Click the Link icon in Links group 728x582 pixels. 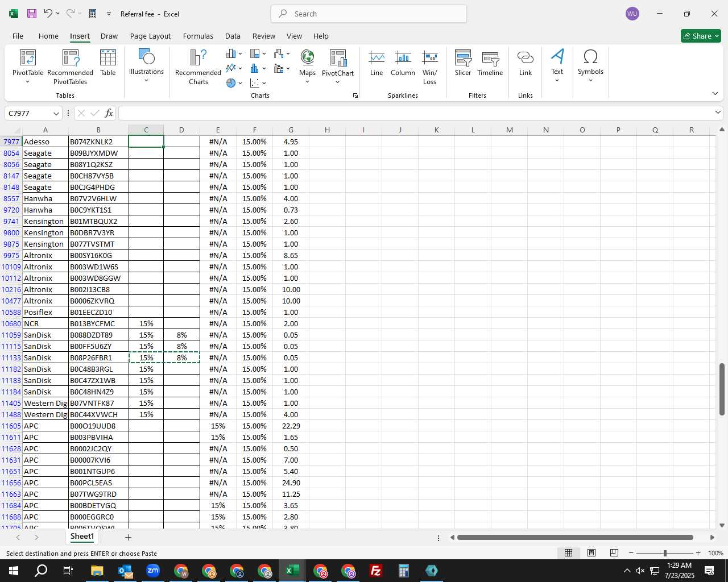point(526,63)
